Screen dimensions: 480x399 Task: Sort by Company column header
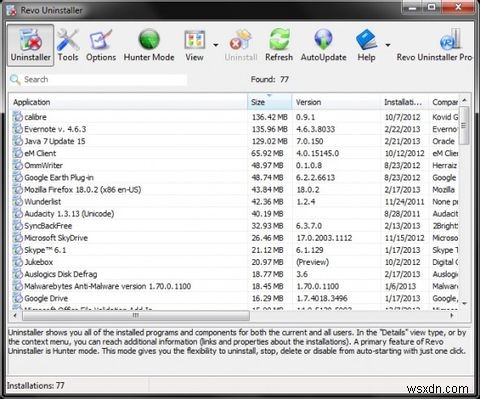point(444,102)
